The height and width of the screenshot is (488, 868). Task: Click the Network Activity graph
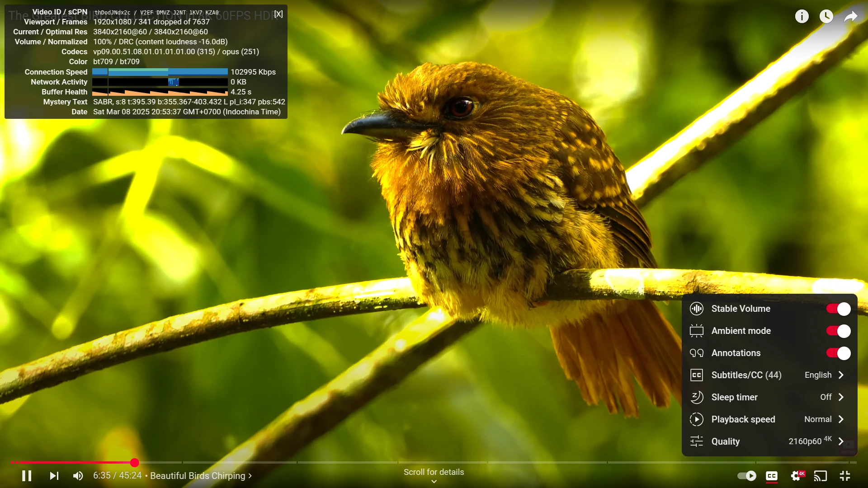click(x=160, y=82)
